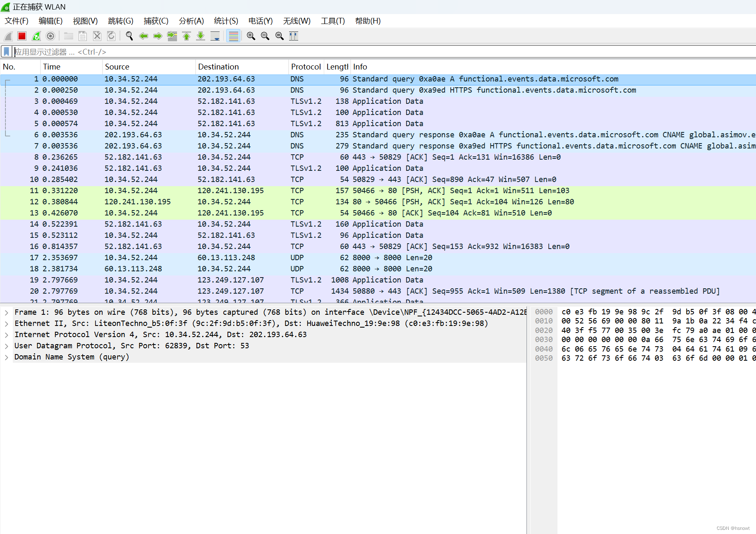756x534 pixels.
Task: Click the display filter input field
Action: point(165,51)
